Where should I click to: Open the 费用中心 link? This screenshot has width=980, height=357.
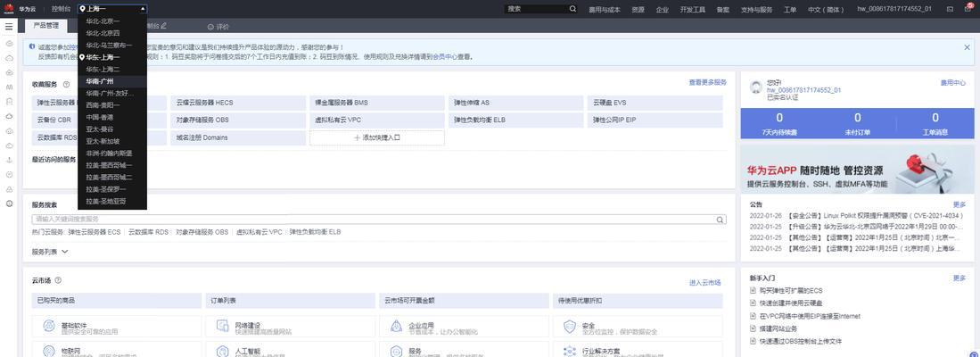[952, 82]
